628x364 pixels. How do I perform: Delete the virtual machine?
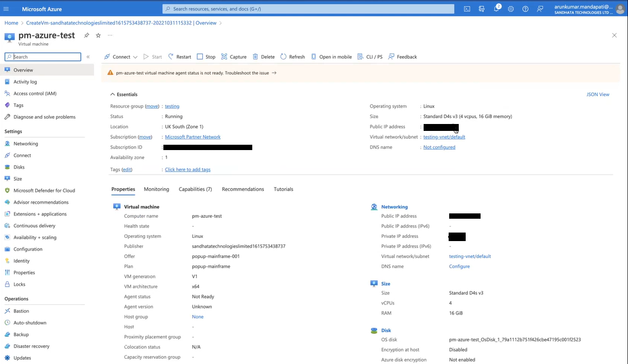[x=263, y=57]
